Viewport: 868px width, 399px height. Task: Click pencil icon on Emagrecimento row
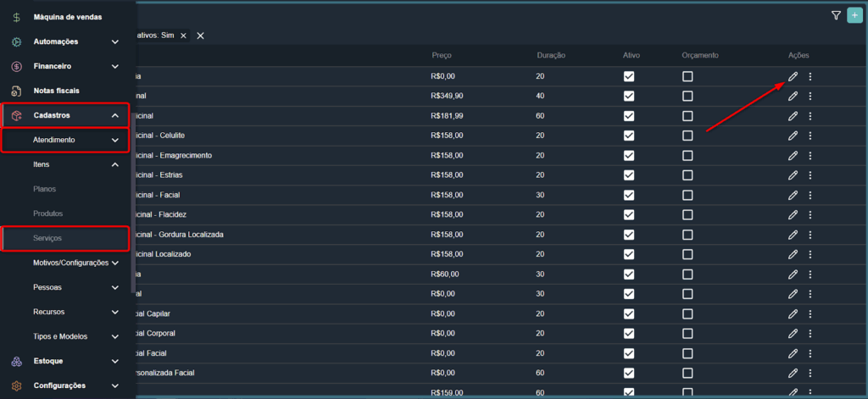pyautogui.click(x=793, y=156)
